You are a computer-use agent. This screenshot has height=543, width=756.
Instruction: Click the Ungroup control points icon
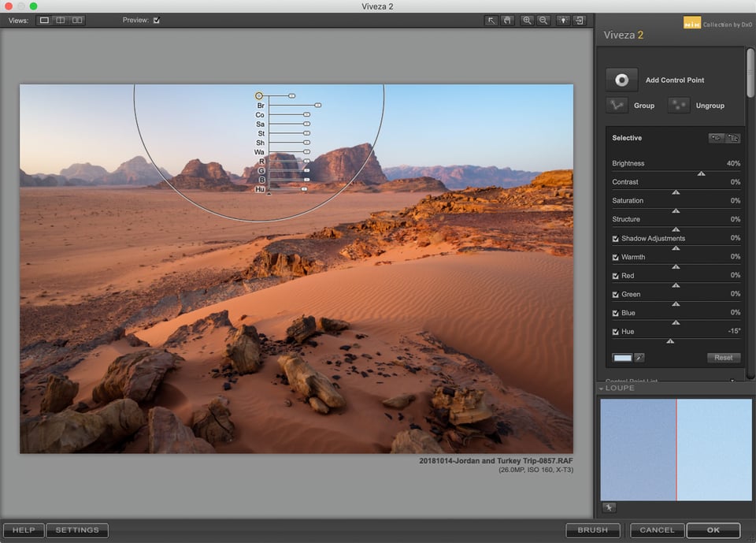click(x=678, y=106)
